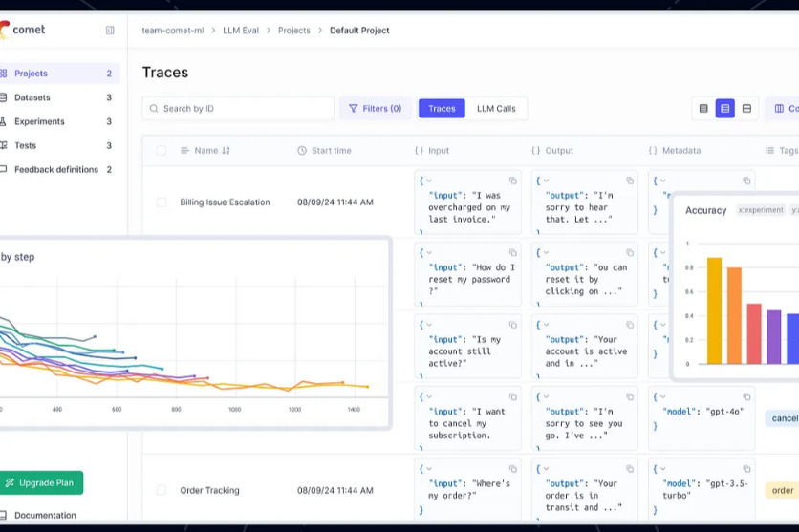This screenshot has height=532, width=799.
Task: Copy the 'Is my account still active' input
Action: 513,325
